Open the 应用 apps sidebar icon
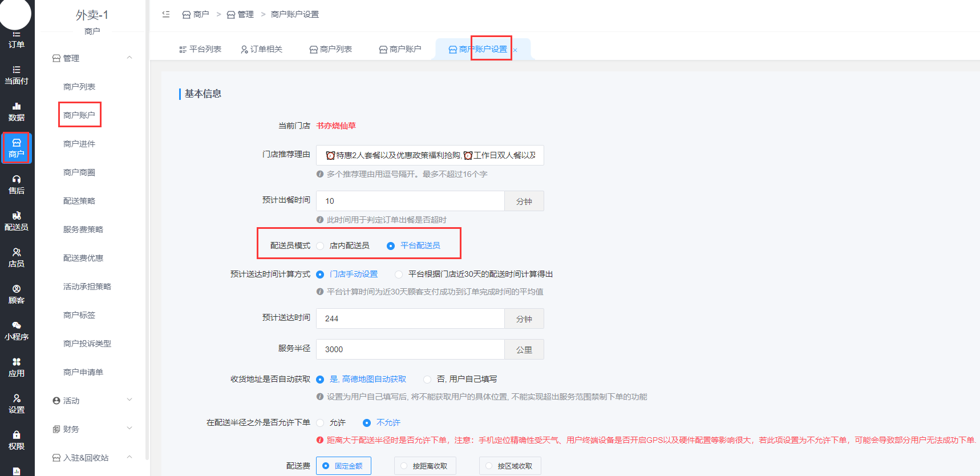Viewport: 980px width, 476px height. 17,368
